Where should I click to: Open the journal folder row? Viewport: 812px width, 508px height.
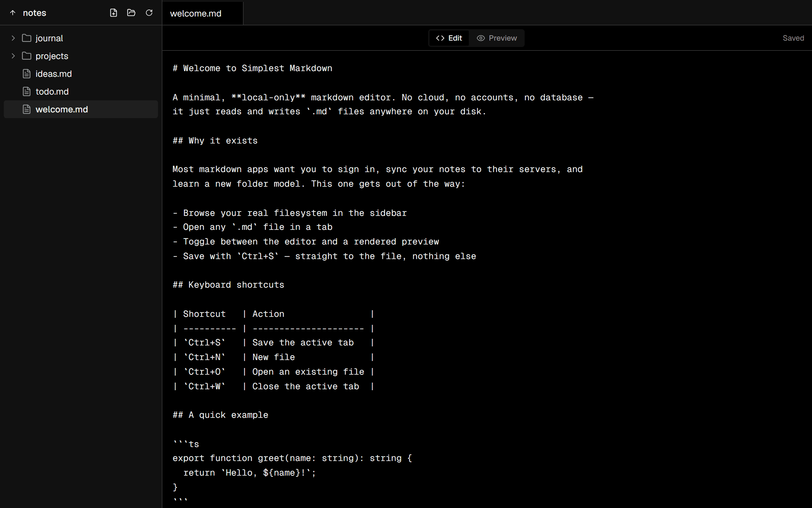pyautogui.click(x=81, y=38)
